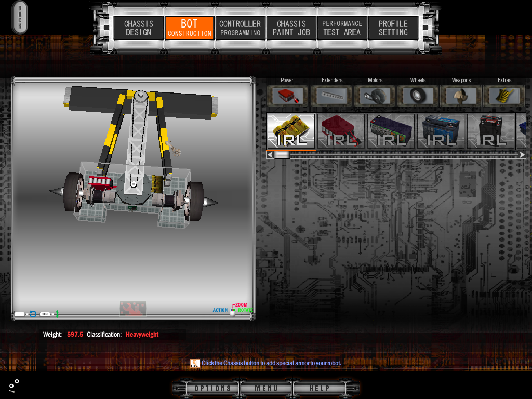This screenshot has height=399, width=532.
Task: Click the weight value 597.5
Action: point(75,334)
